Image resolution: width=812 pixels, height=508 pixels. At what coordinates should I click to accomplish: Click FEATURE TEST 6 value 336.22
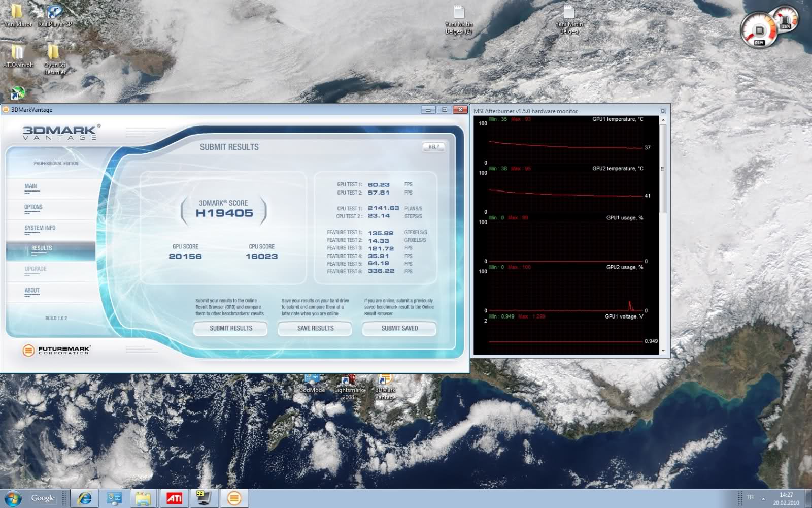tap(381, 271)
